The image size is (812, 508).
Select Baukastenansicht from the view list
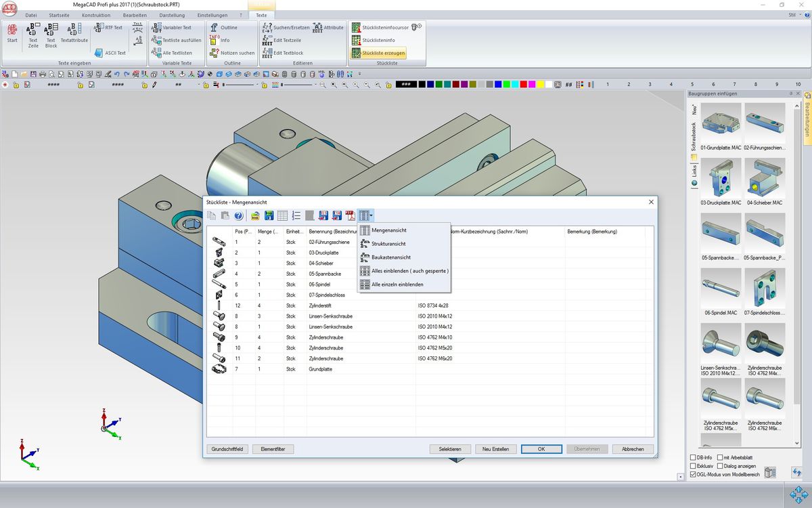pos(390,257)
